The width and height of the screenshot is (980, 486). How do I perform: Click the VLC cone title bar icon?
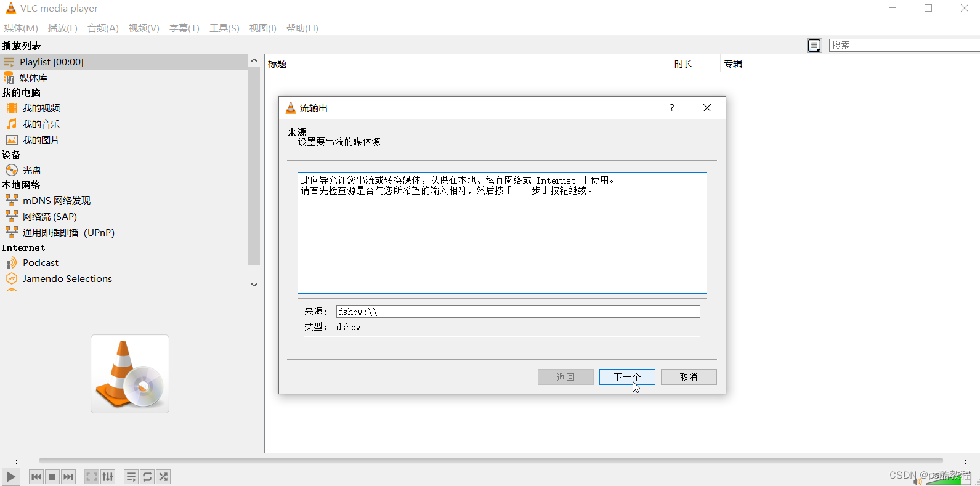[x=10, y=8]
